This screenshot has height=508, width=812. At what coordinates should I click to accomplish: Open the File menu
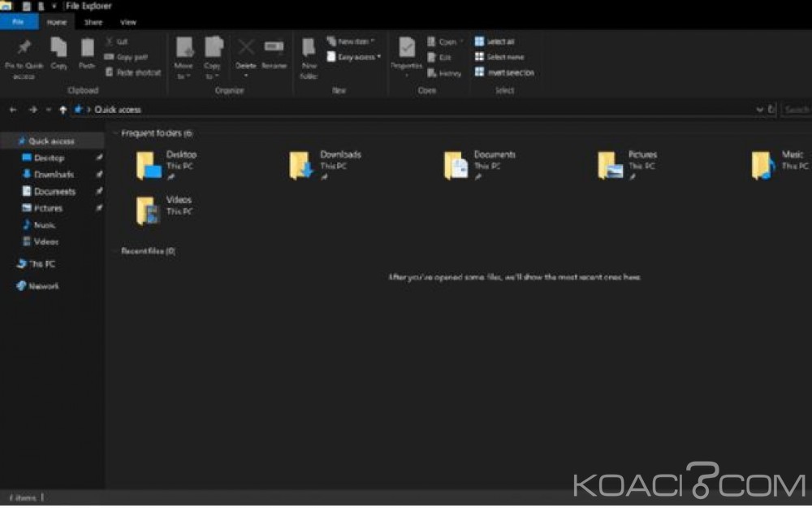(18, 23)
